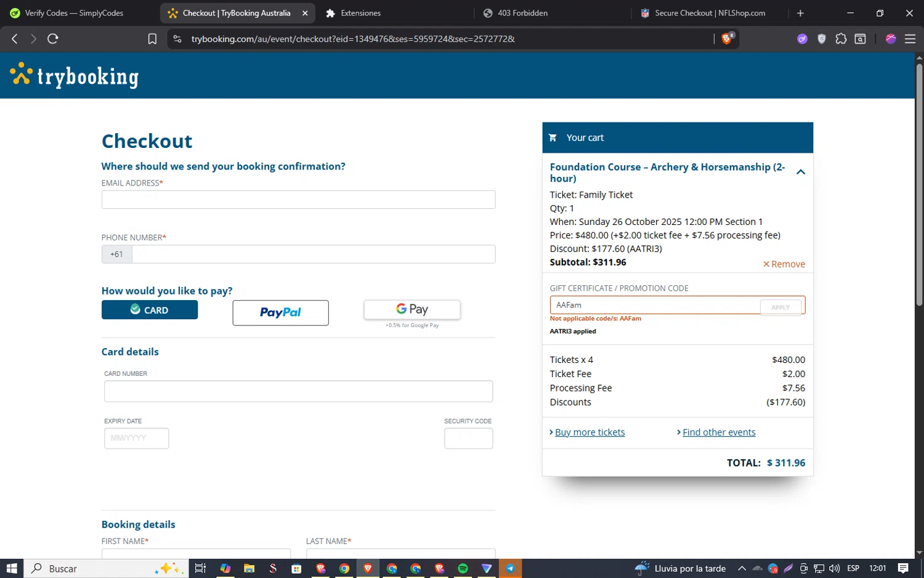
Task: Open the Windows Start menu
Action: [x=12, y=568]
